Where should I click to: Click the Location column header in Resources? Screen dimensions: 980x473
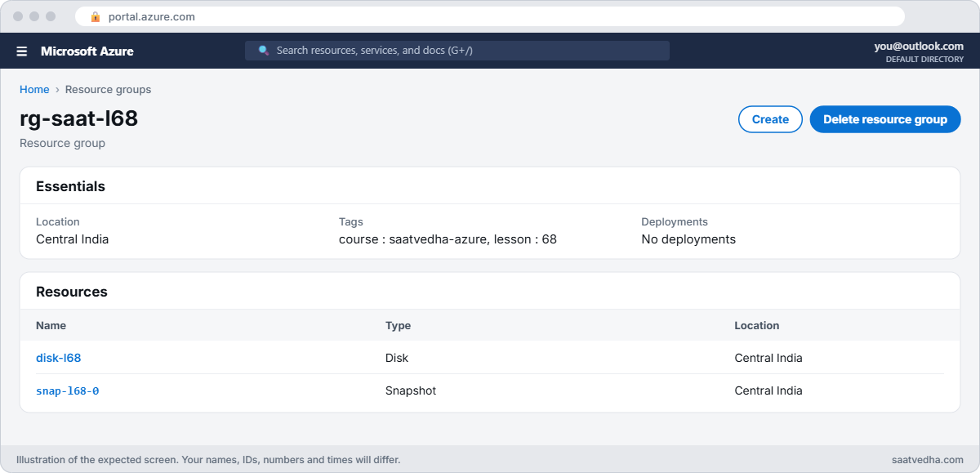click(x=757, y=325)
